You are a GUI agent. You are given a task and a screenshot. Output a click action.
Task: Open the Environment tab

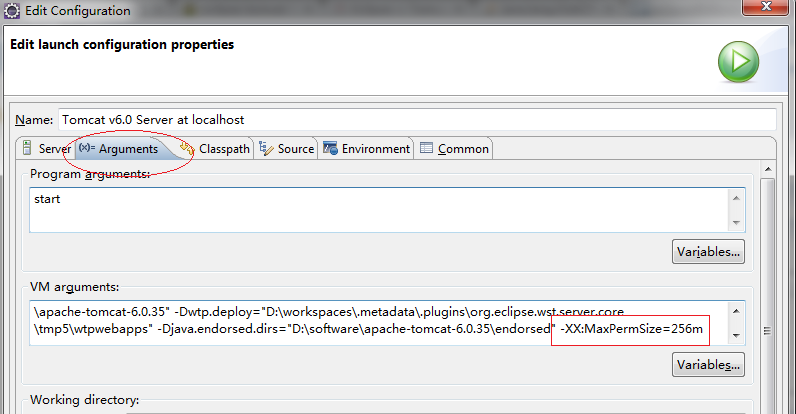(x=375, y=148)
